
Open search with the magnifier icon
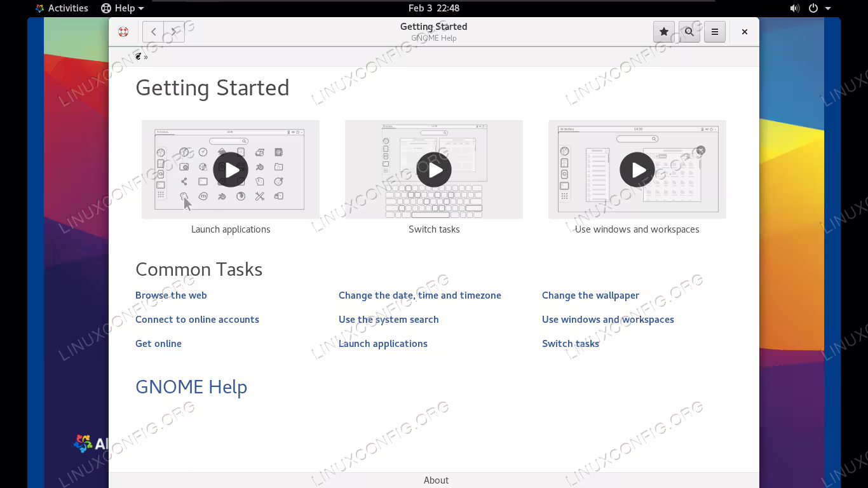(x=689, y=32)
